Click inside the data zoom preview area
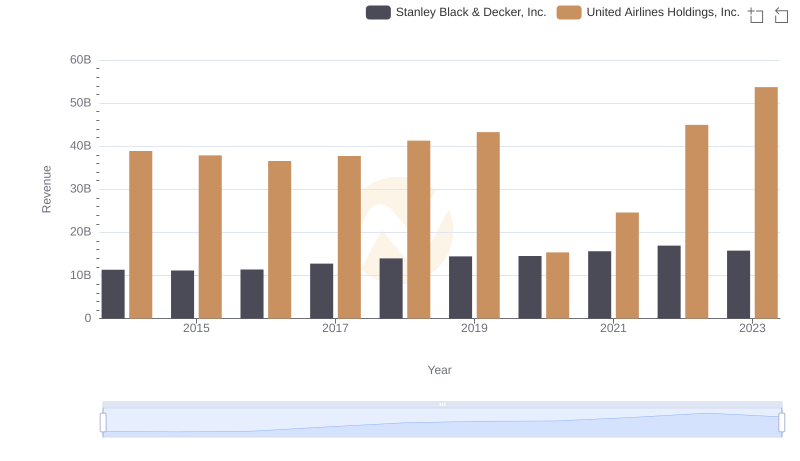The image size is (800, 461). (442, 423)
